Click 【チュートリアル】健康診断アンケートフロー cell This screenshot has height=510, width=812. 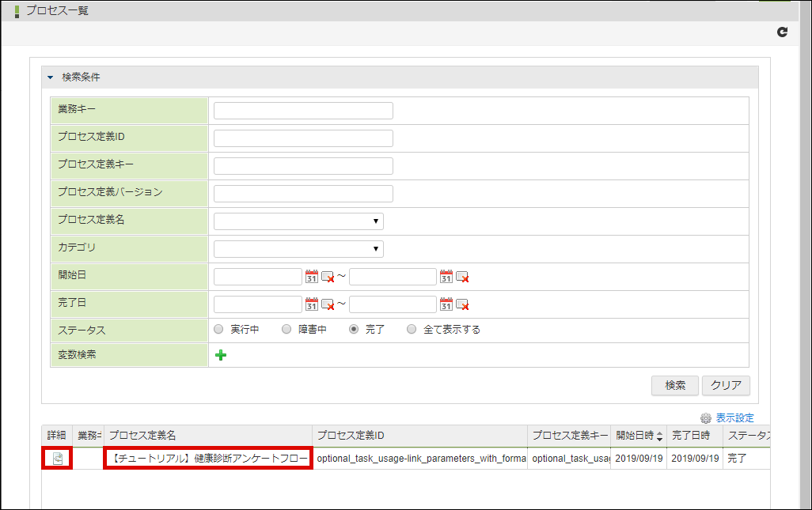(208, 459)
